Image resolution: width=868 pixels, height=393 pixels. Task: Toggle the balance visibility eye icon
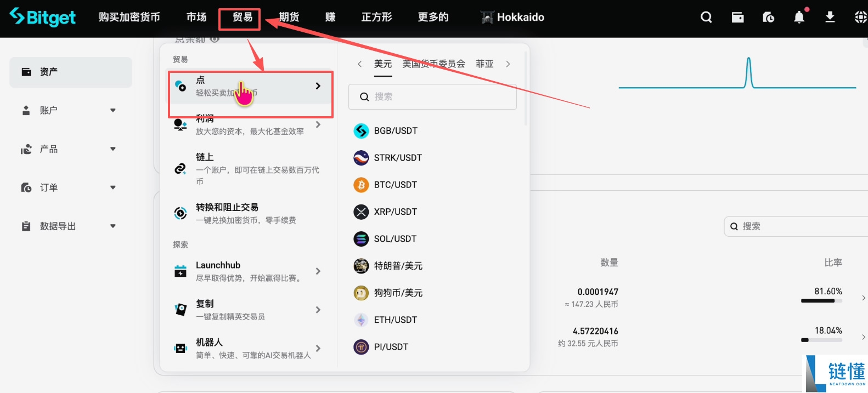215,39
